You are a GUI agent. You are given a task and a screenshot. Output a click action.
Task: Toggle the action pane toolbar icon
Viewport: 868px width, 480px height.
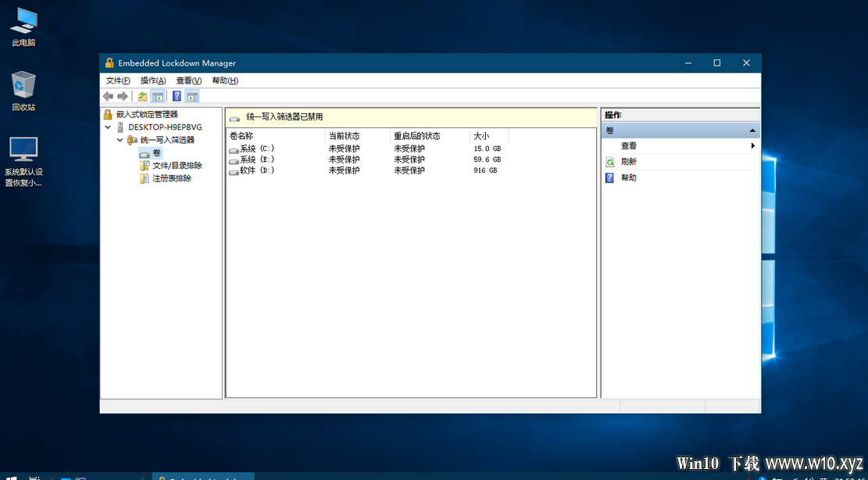tap(192, 96)
